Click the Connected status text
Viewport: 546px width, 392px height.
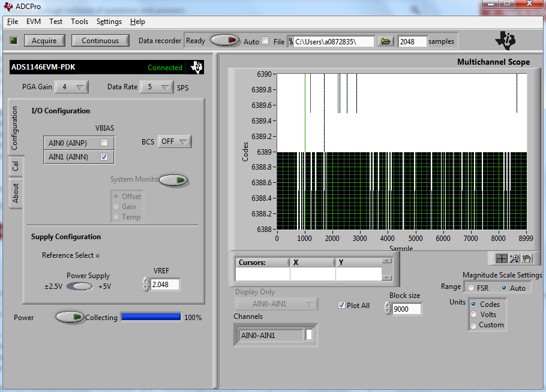point(165,68)
